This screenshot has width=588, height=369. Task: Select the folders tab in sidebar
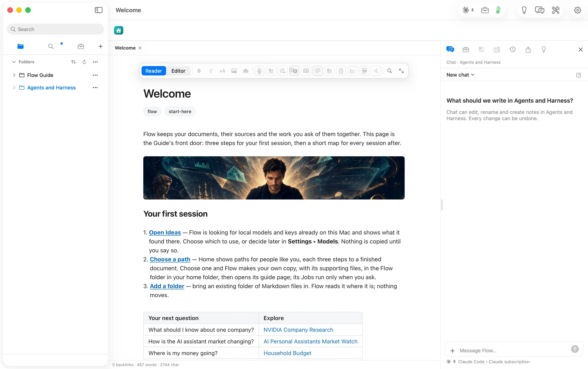coord(21,46)
